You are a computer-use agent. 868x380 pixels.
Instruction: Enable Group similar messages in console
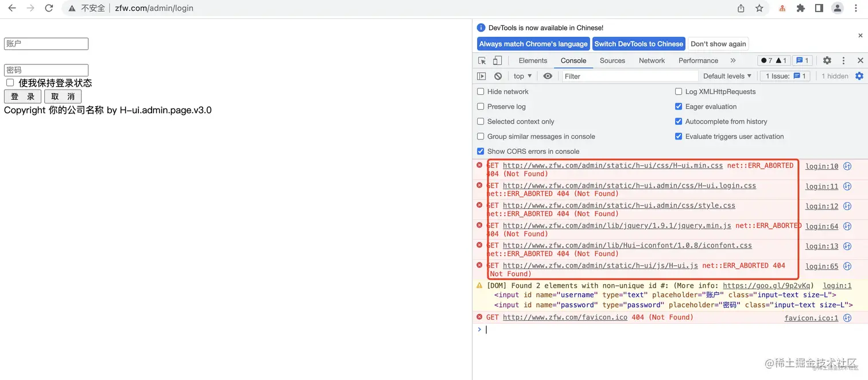[480, 136]
